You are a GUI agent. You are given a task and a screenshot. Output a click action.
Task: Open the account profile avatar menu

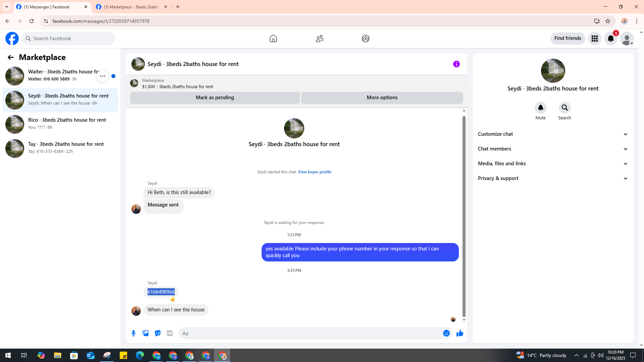(x=627, y=39)
